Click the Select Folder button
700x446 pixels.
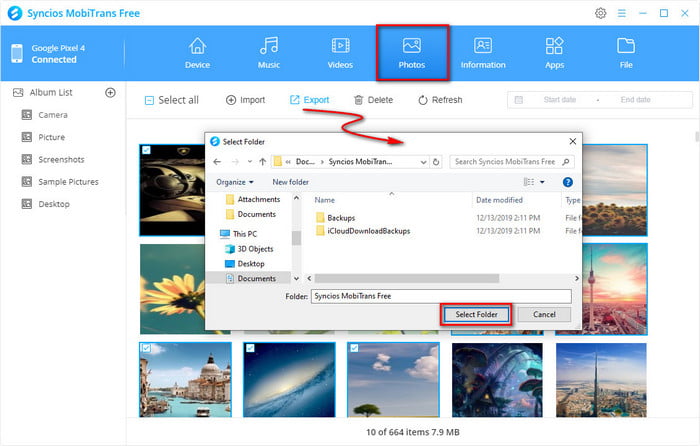tap(476, 315)
